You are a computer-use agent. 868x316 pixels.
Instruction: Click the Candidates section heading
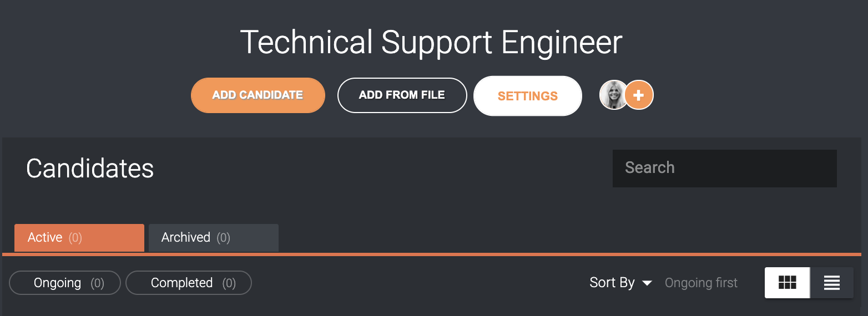[90, 169]
